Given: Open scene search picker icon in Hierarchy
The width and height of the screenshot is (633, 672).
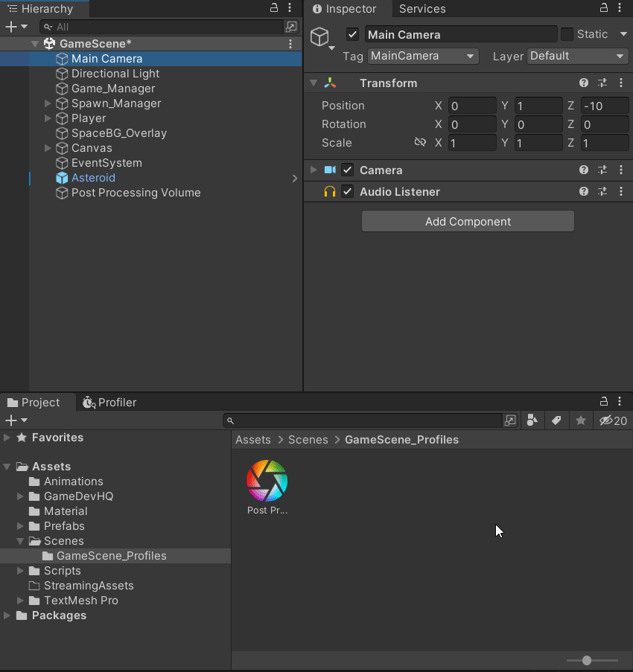Looking at the screenshot, I should tap(291, 27).
